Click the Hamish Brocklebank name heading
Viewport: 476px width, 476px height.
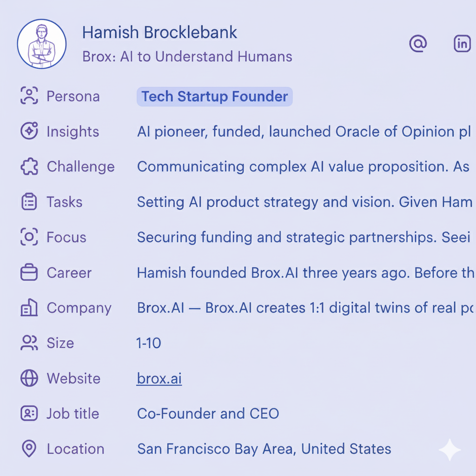click(159, 33)
